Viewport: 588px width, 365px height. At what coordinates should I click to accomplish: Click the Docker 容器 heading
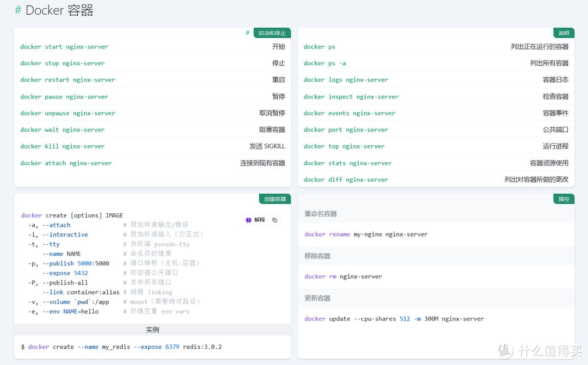(59, 10)
